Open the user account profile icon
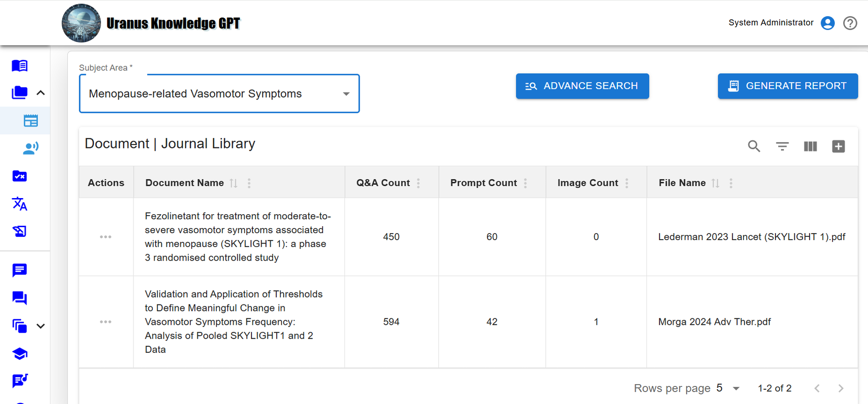Viewport: 868px width, 404px height. point(827,23)
